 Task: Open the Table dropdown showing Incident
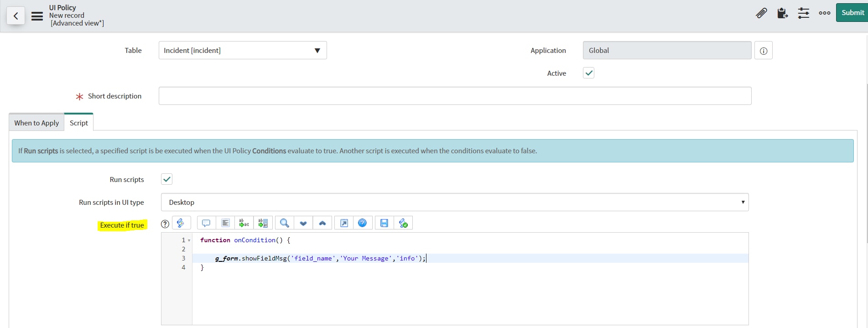pos(243,50)
